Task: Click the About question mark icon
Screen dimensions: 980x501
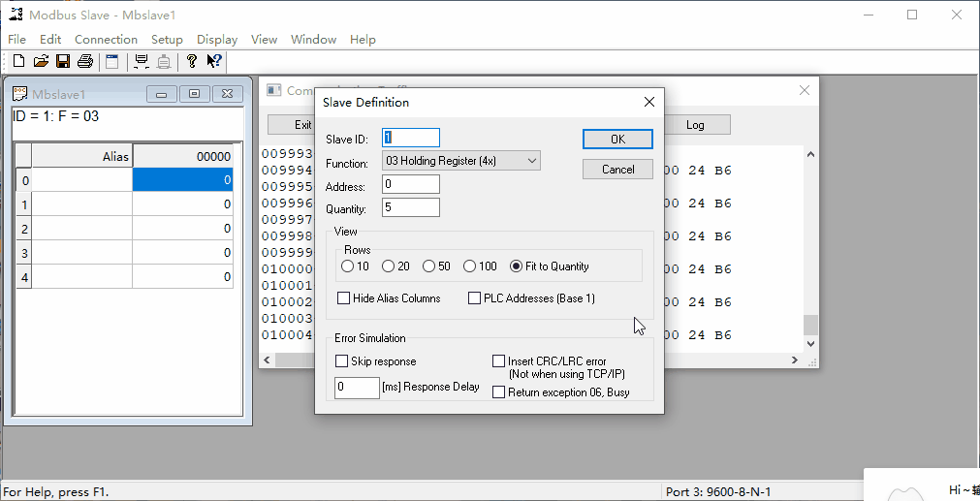Action: 192,61
